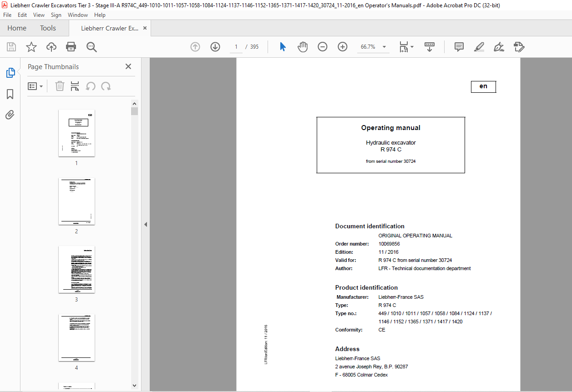The width and height of the screenshot is (572, 392).
Task: Open the Window menu
Action: pyautogui.click(x=78, y=15)
